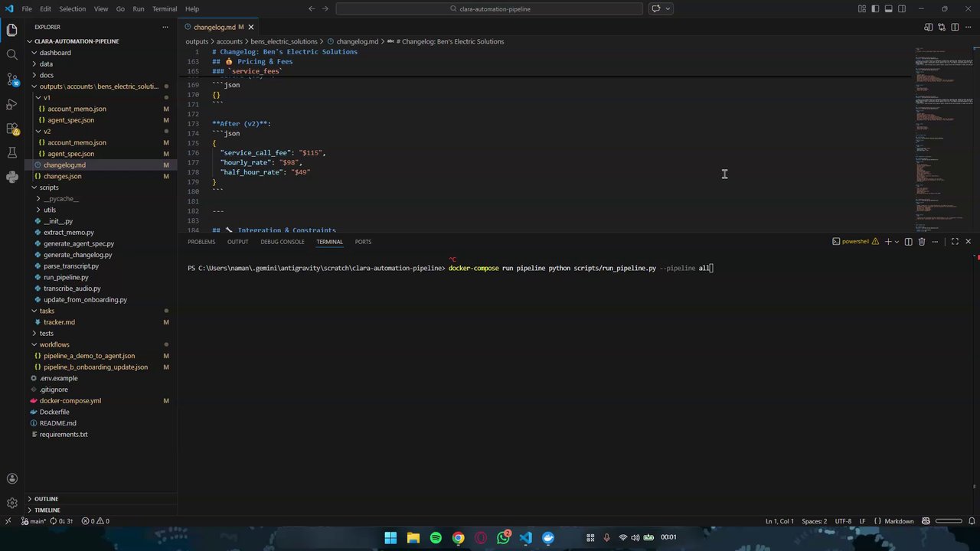Open the Run and Debug view
The height and width of the screenshot is (551, 980).
[11, 103]
